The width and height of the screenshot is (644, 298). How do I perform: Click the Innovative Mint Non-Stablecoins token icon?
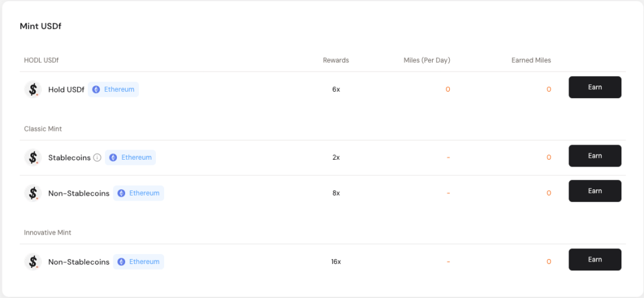coord(33,262)
